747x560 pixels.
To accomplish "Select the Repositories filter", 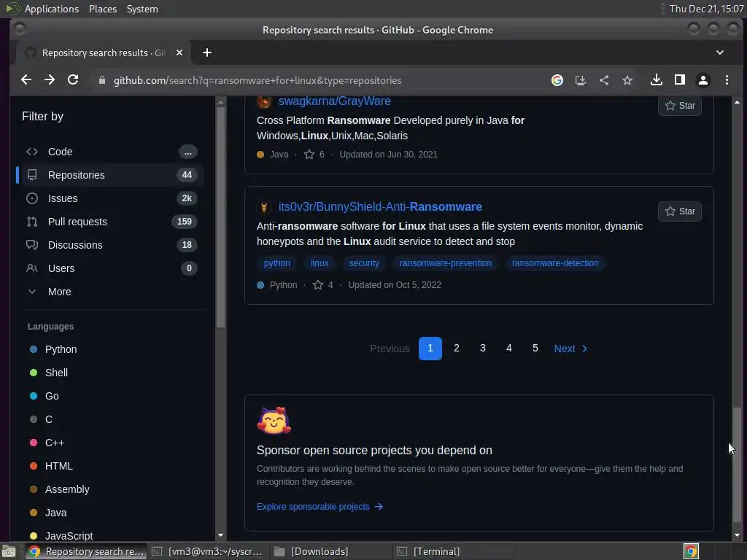I will pos(112,175).
